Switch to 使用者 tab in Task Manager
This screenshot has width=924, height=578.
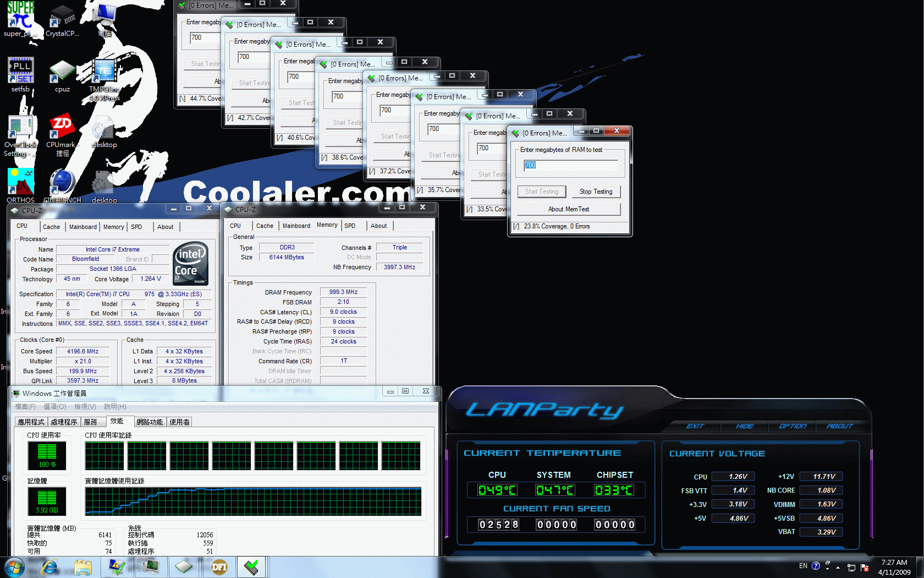tap(179, 422)
